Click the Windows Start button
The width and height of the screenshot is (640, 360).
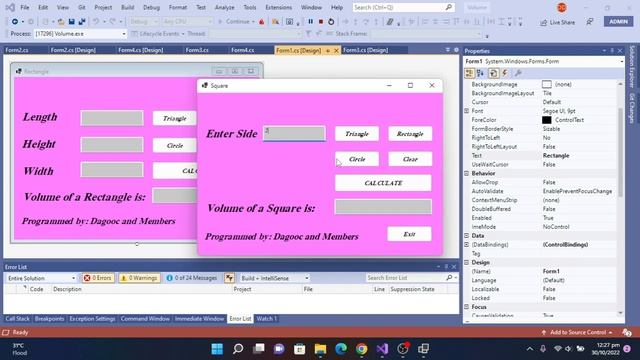tap(217, 349)
